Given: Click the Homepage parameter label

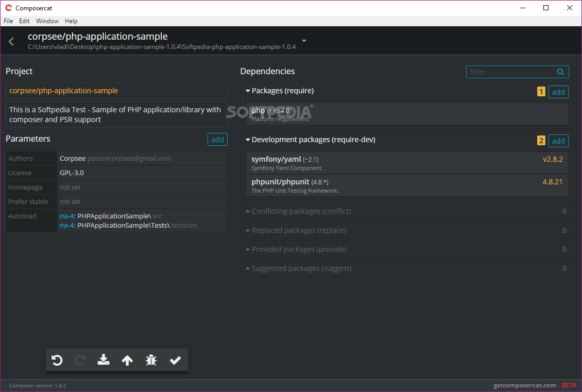Looking at the screenshot, I should point(25,188).
